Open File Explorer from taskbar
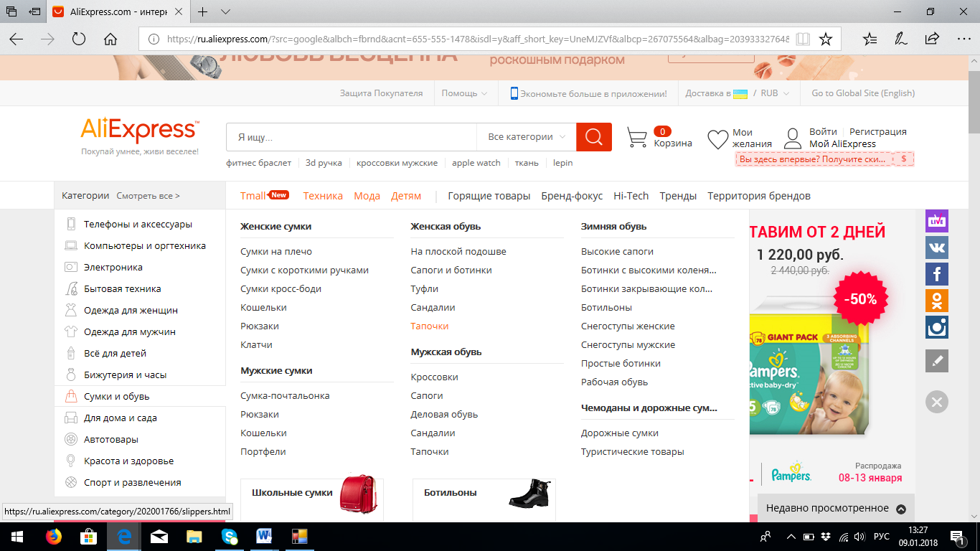Image resolution: width=980 pixels, height=551 pixels. (194, 536)
